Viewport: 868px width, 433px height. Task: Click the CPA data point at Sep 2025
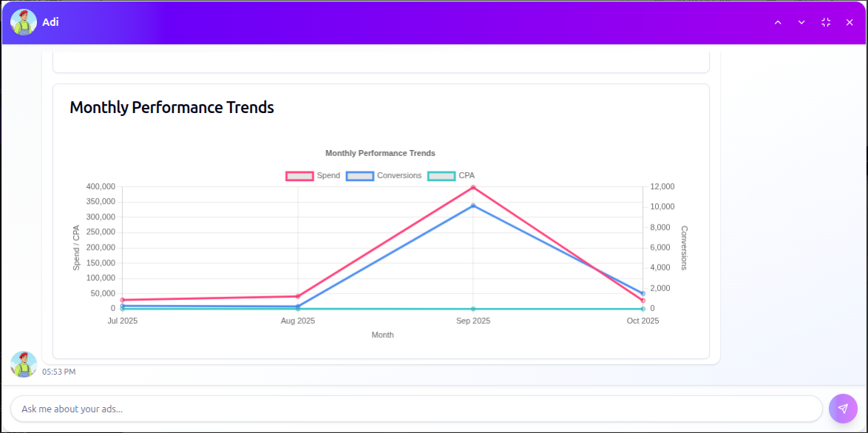click(473, 309)
